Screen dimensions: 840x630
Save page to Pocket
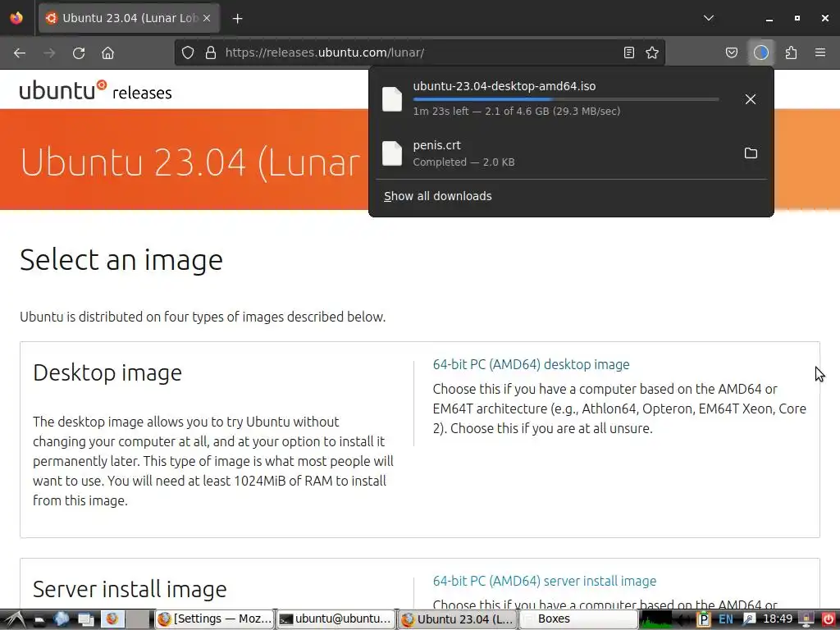tap(731, 52)
